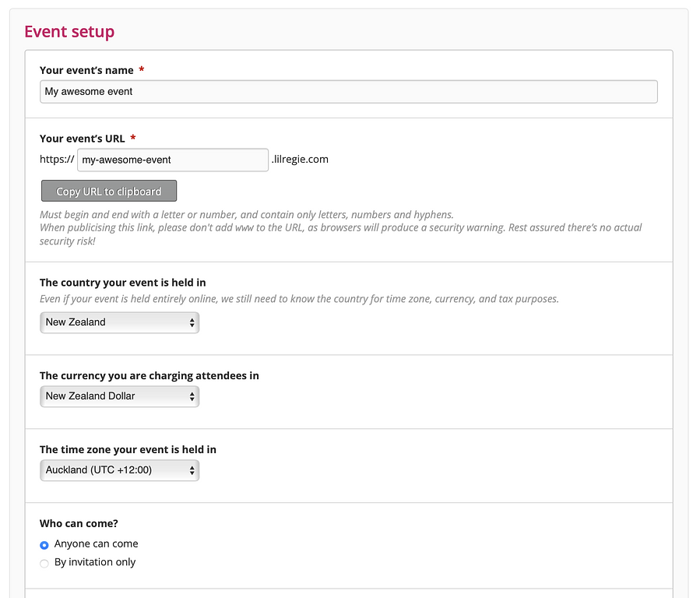
Task: Click the .lilregie.com domain suffix text
Action: 300,160
